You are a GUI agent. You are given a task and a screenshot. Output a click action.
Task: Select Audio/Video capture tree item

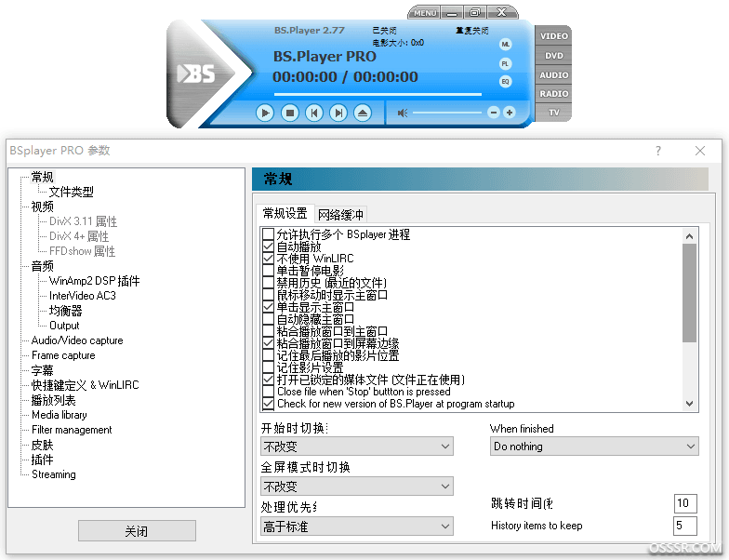pos(77,340)
